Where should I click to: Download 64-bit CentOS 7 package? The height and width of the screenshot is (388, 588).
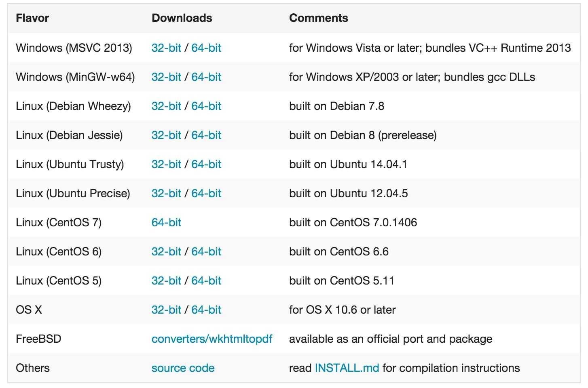click(x=166, y=222)
